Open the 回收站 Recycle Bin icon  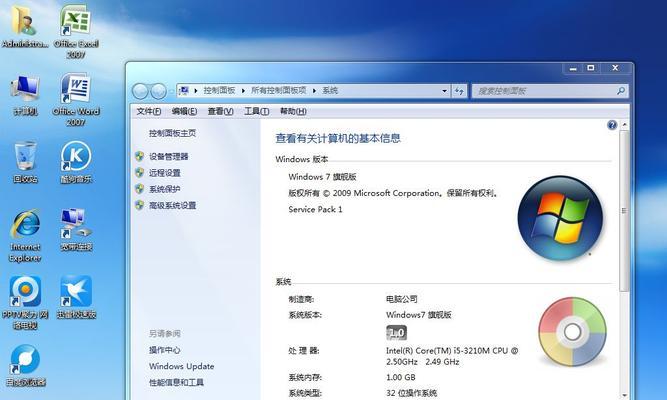25,162
